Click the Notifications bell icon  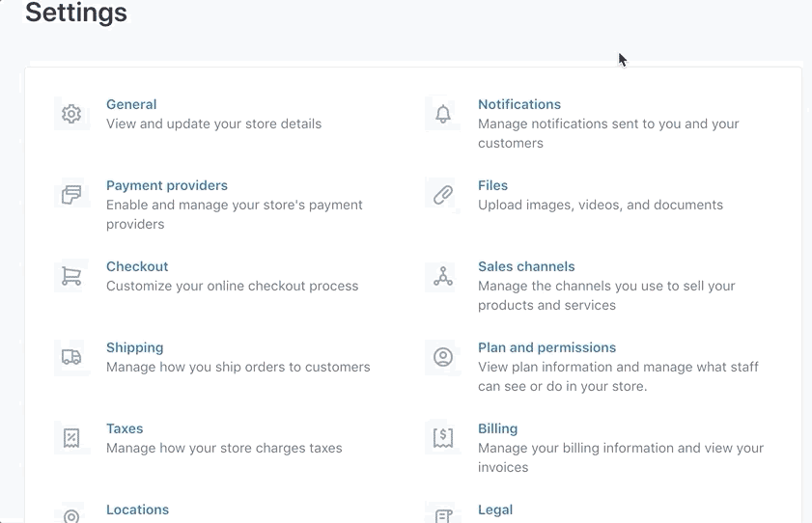click(x=443, y=114)
